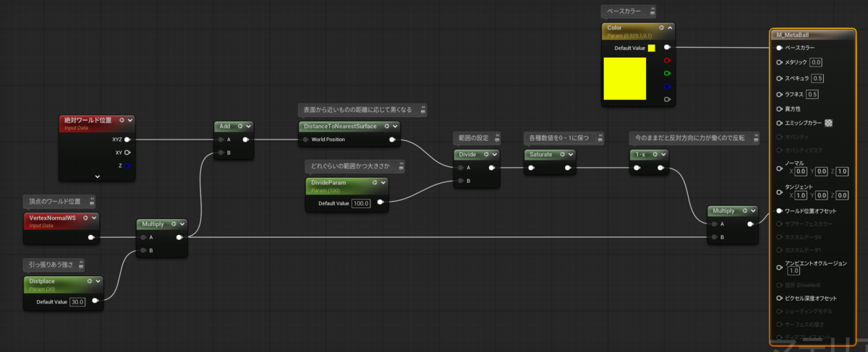Click the alpha channel pin on Color node

(x=667, y=99)
